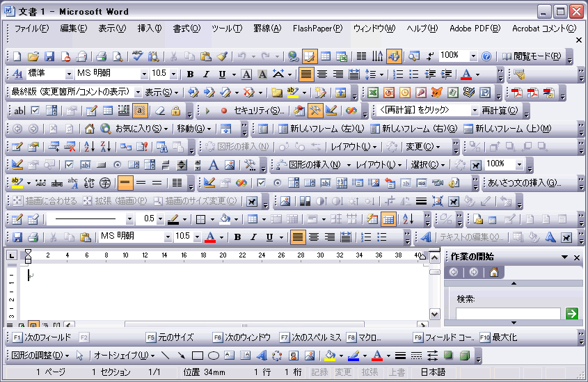Click the New blank document icon
This screenshot has width=588, height=382.
17,56
